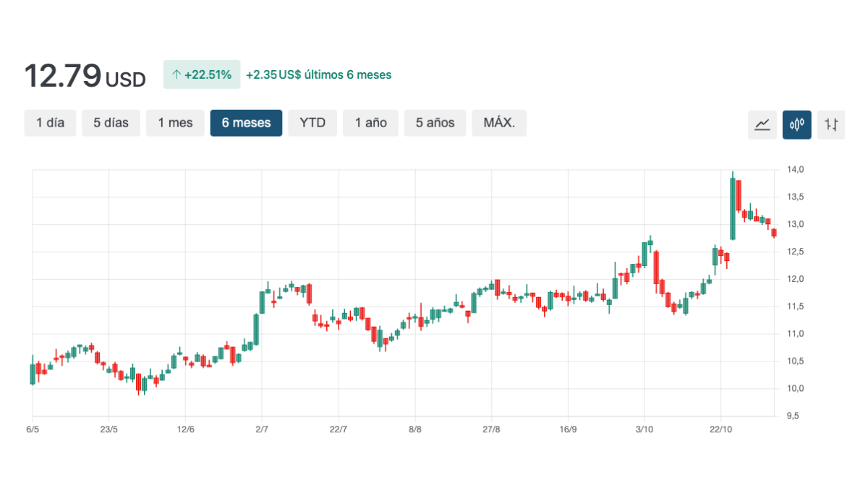Click the 2/7 date label on x-axis
The height and width of the screenshot is (488, 868).
[262, 429]
